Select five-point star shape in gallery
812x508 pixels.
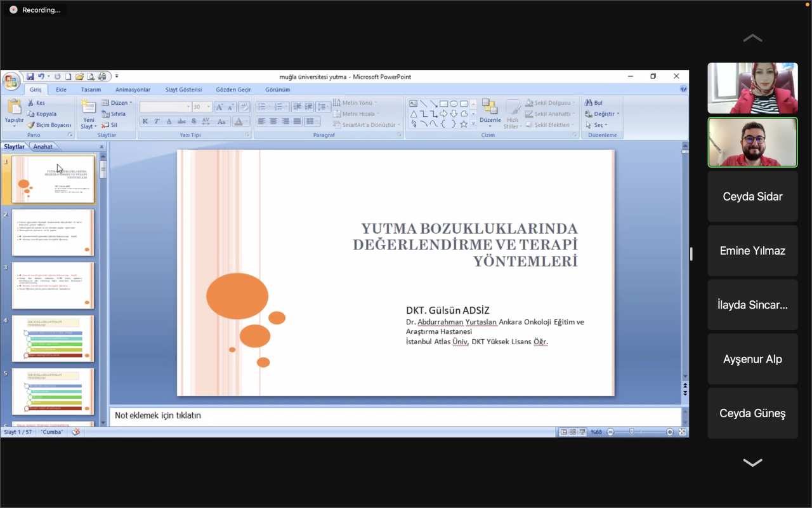pos(464,124)
